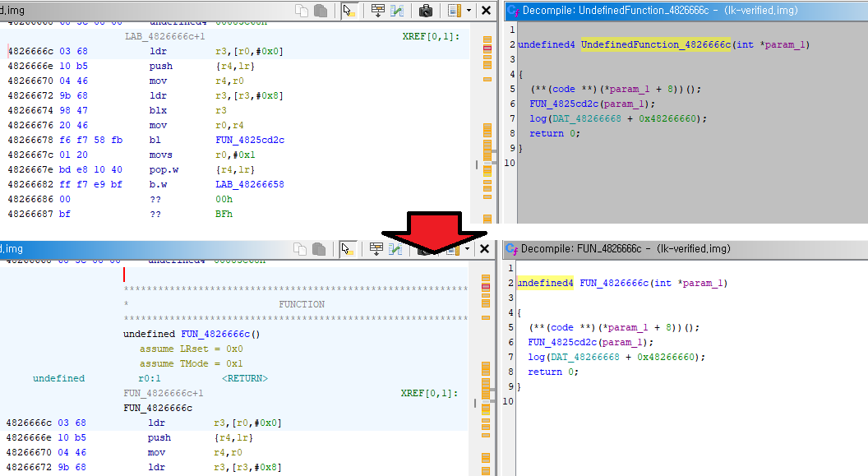Toggle the overview margin icon in the top listing

click(x=454, y=11)
